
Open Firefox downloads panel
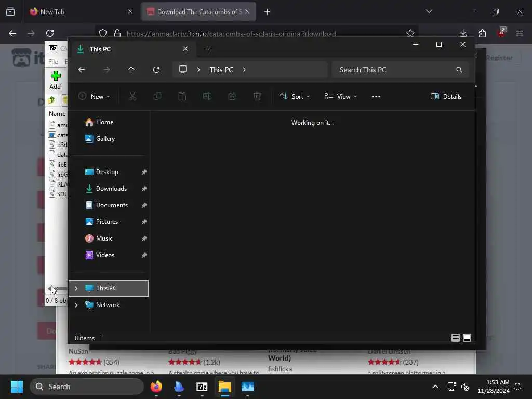point(463,33)
